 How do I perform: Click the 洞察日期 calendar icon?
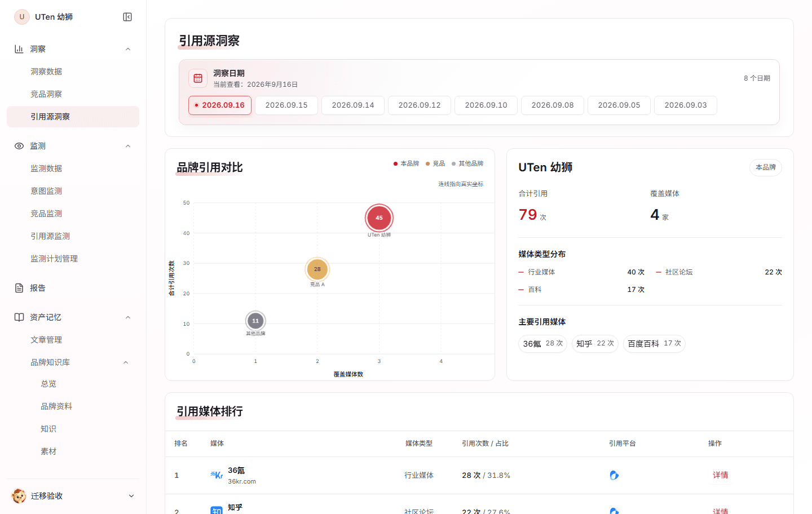pyautogui.click(x=198, y=78)
